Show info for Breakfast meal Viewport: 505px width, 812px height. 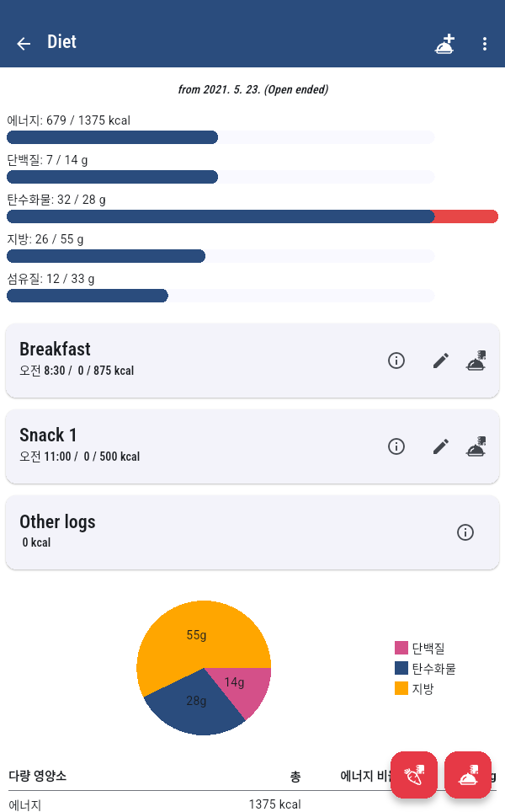396,361
